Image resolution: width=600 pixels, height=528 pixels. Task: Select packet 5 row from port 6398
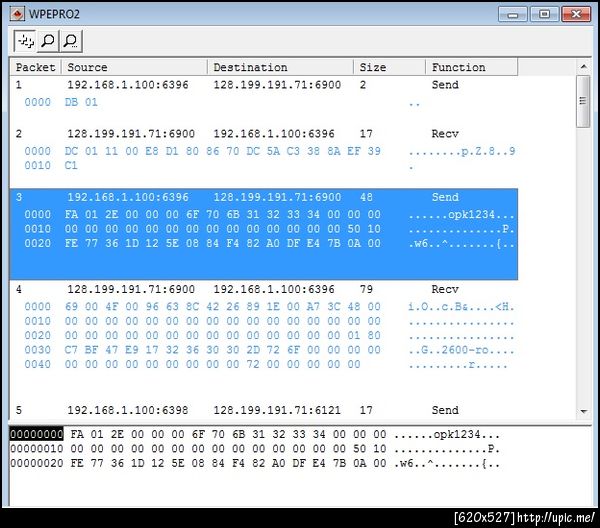[264, 410]
